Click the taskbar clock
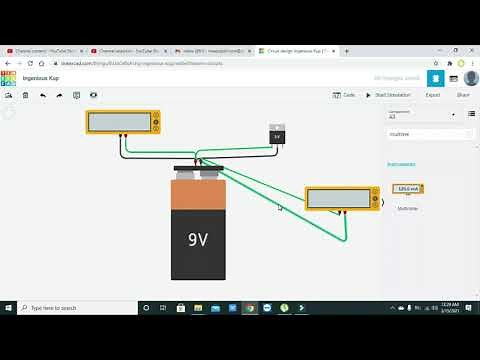 coord(450,308)
